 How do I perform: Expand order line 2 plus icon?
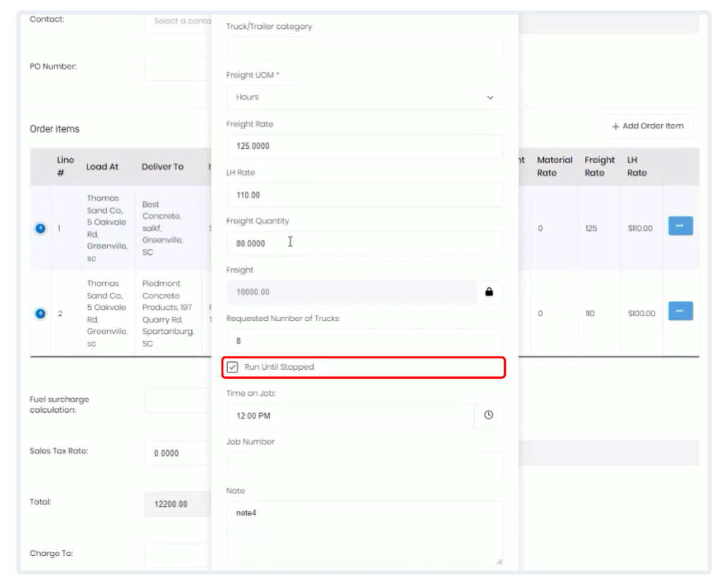[40, 313]
